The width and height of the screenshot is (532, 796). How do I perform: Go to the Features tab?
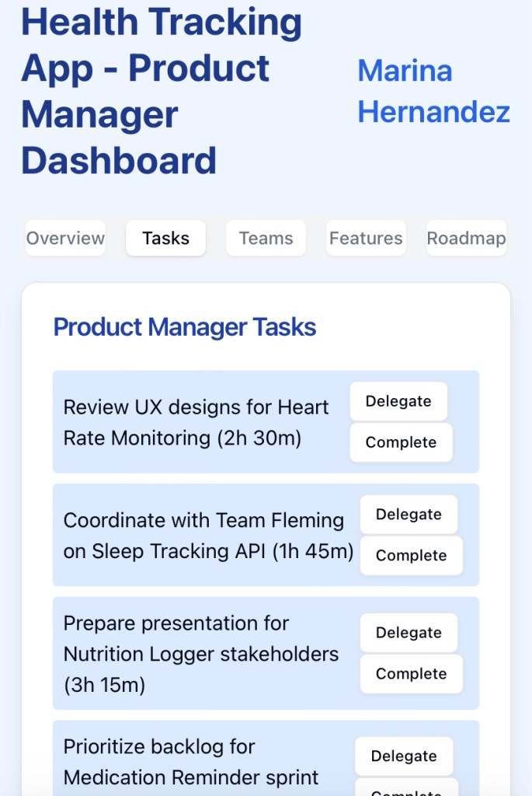point(366,239)
